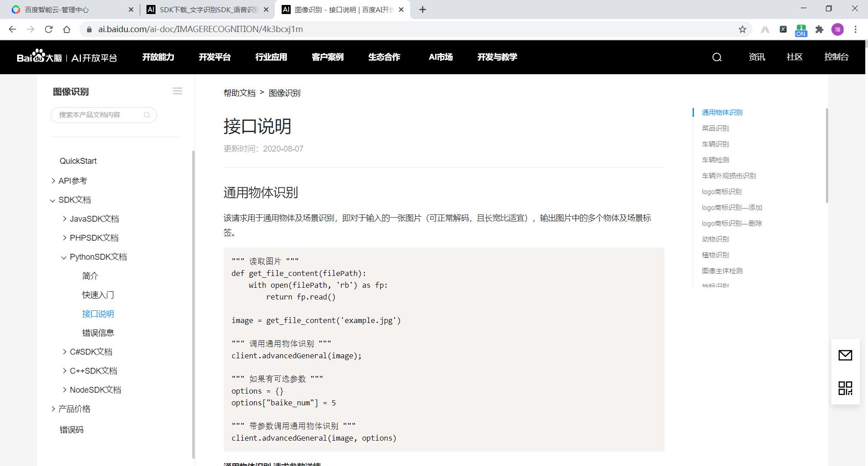Screen dimensions: 868x466
Task: Open the Chrome three-dot menu
Action: tap(855, 29)
